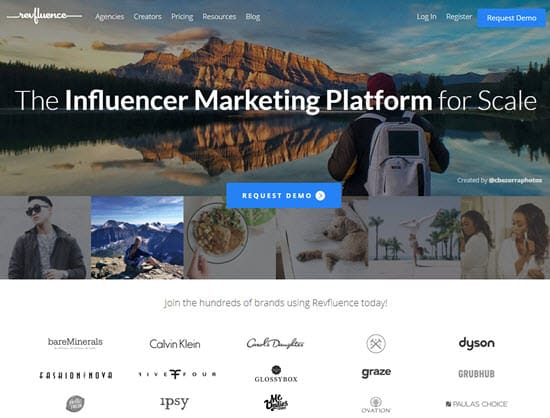The image size is (550, 418).
Task: Click the Grubhub brand logo
Action: (x=476, y=374)
